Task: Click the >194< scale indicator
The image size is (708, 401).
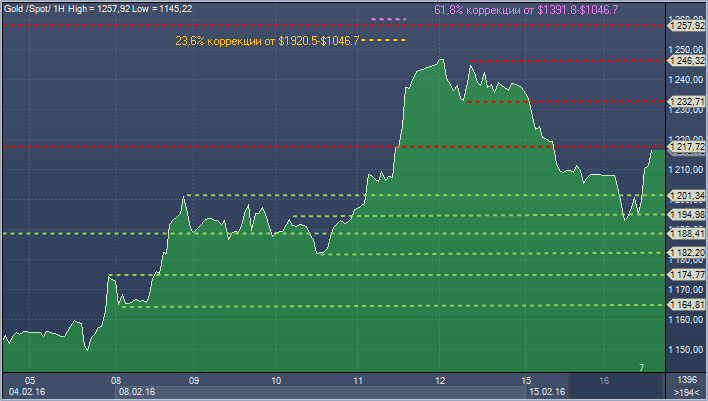Action: (687, 394)
